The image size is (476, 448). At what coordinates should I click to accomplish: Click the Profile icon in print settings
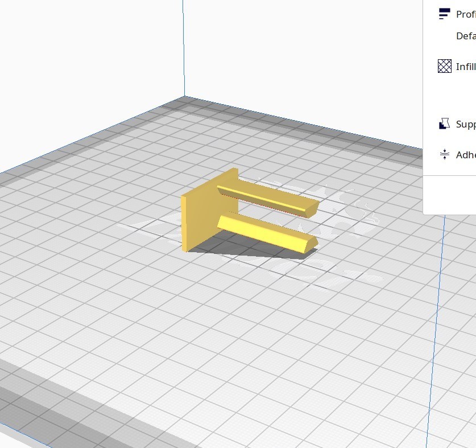445,13
